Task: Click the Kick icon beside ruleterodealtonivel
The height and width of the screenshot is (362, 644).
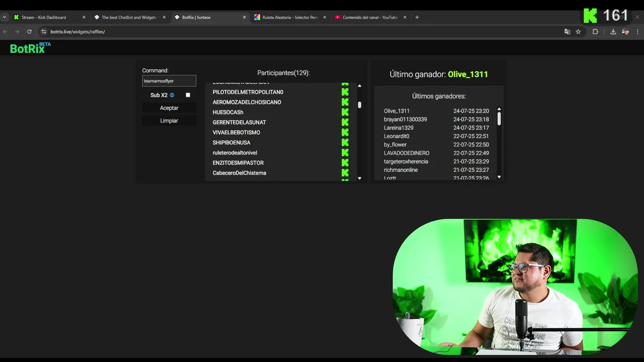Action: 345,152
